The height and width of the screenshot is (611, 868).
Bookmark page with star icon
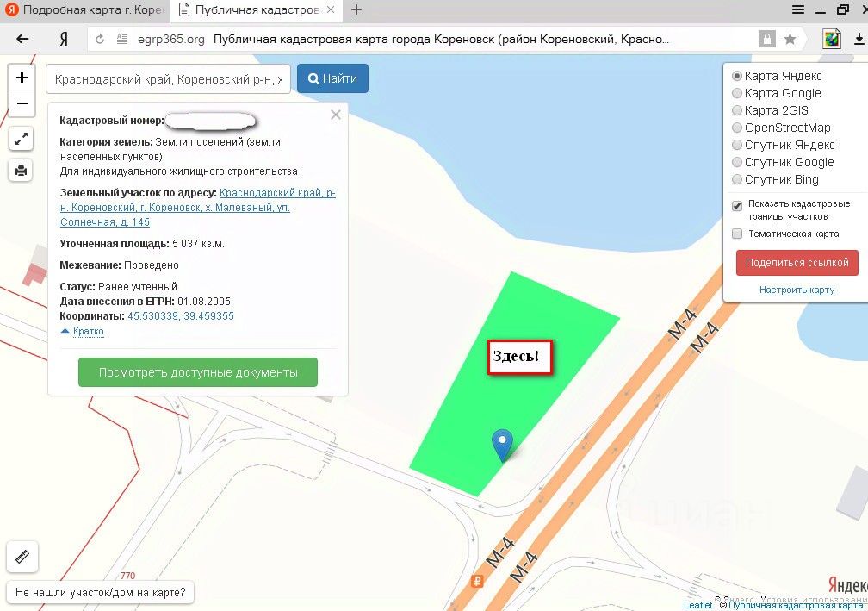tap(790, 39)
